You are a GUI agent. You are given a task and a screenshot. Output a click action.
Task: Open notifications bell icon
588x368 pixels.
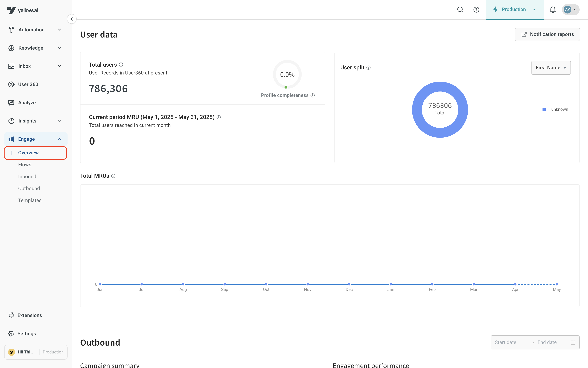[552, 9]
